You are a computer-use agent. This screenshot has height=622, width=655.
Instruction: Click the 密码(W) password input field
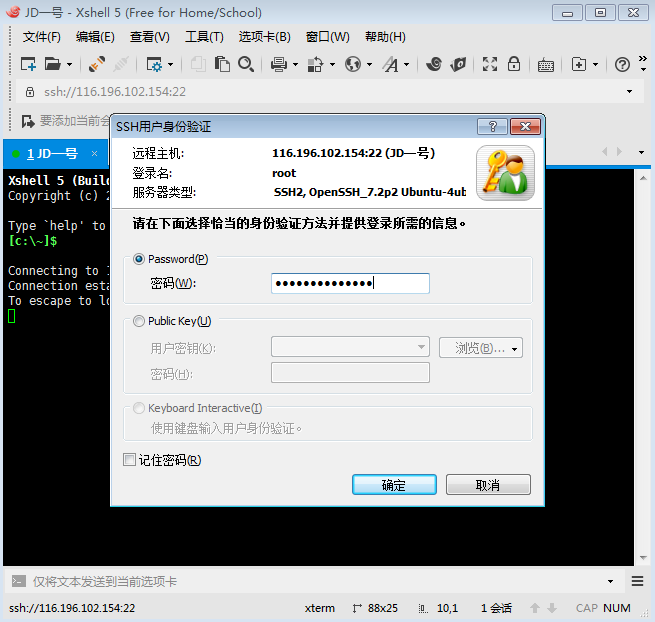coord(350,284)
